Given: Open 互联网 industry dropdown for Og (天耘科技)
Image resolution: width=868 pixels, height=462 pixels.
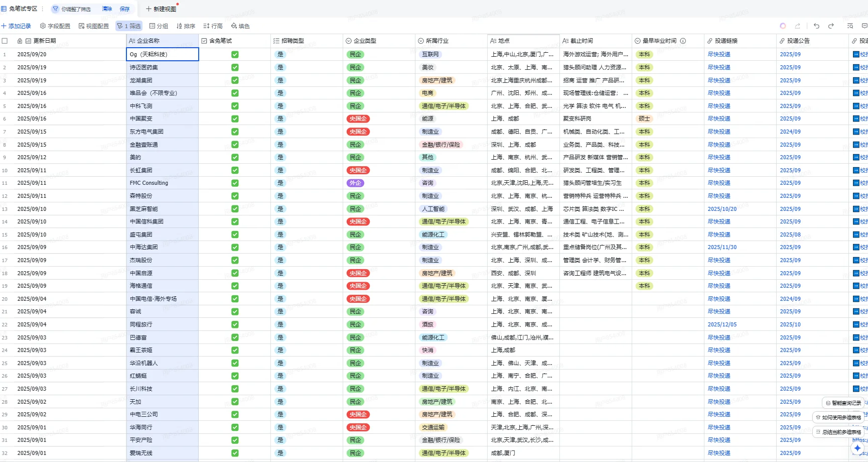Looking at the screenshot, I should [x=430, y=54].
